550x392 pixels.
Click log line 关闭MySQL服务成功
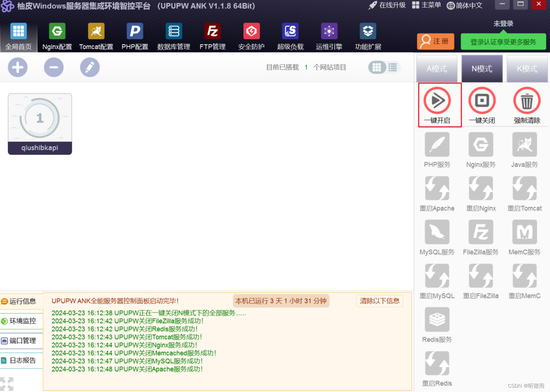coord(127,361)
